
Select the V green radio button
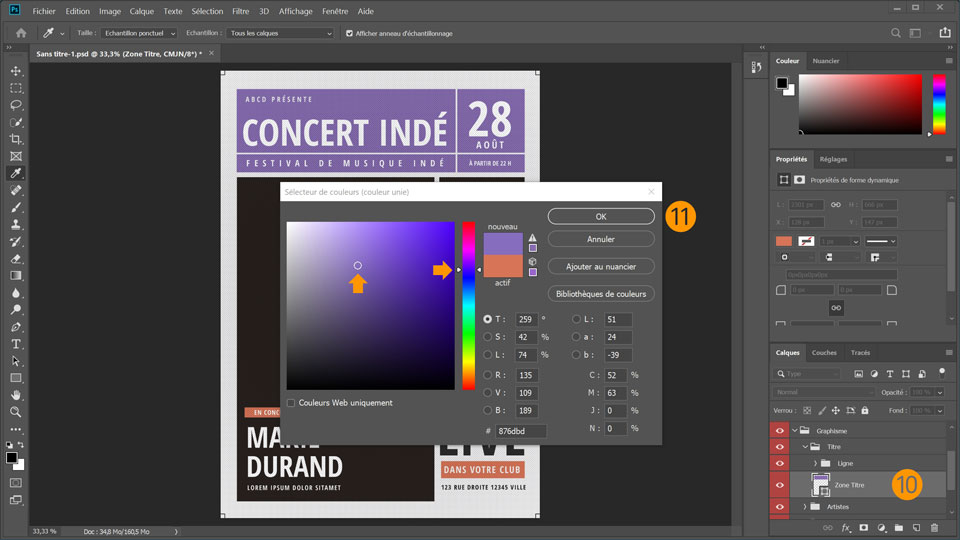(487, 392)
